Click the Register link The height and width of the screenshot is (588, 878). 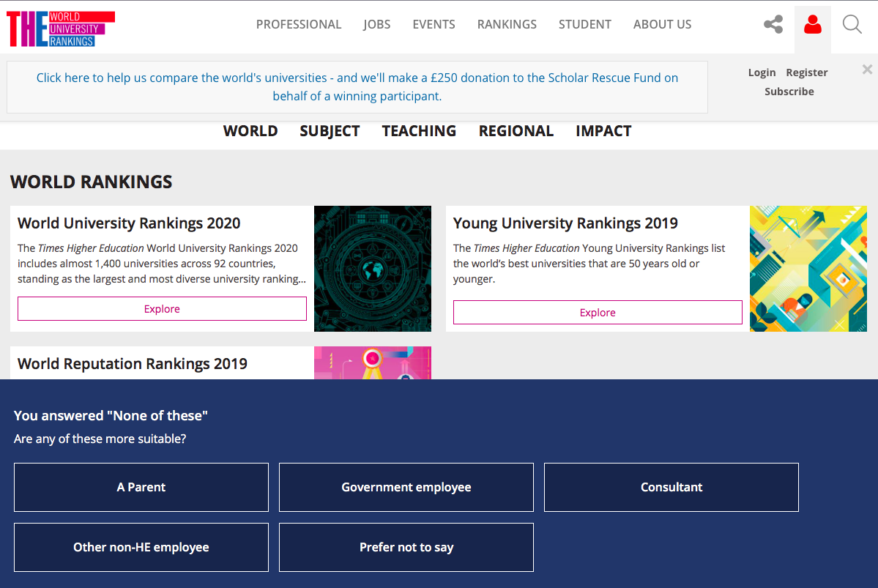(x=806, y=72)
